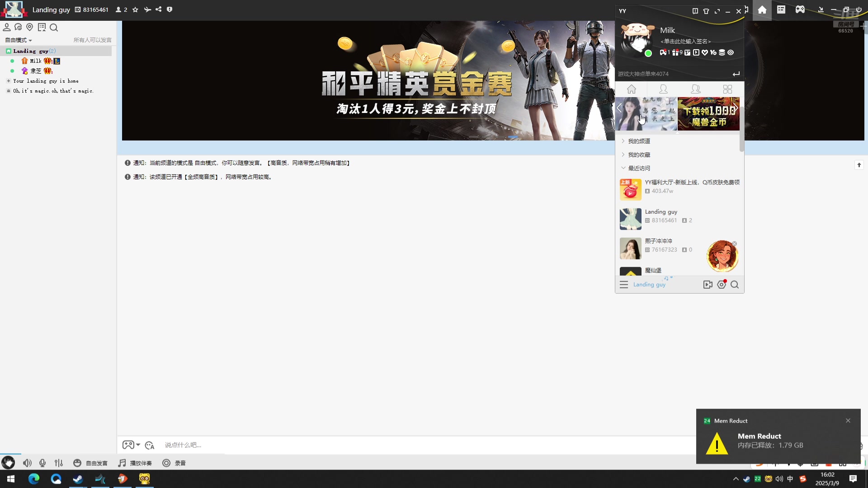Click the share icon in channel header

(159, 9)
